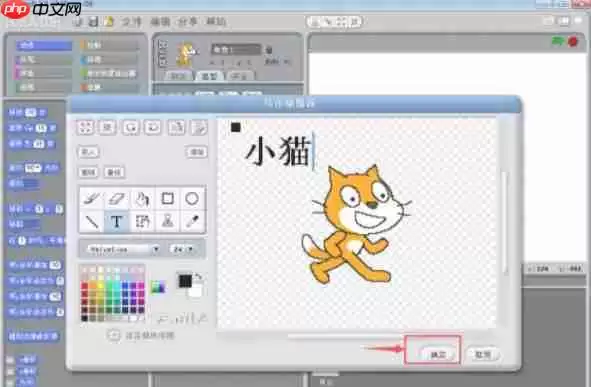Swap foreground and background colors

(x=199, y=277)
